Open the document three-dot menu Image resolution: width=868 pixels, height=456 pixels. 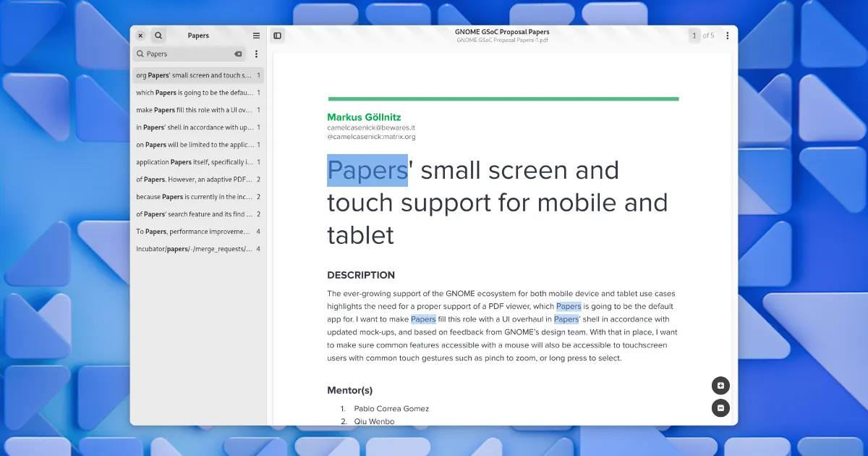pyautogui.click(x=727, y=35)
